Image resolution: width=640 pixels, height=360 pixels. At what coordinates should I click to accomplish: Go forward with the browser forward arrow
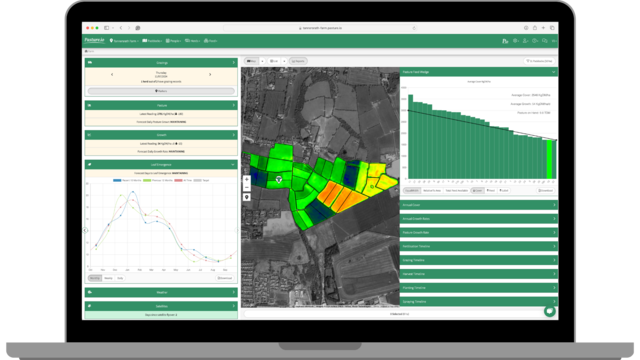[x=129, y=28]
